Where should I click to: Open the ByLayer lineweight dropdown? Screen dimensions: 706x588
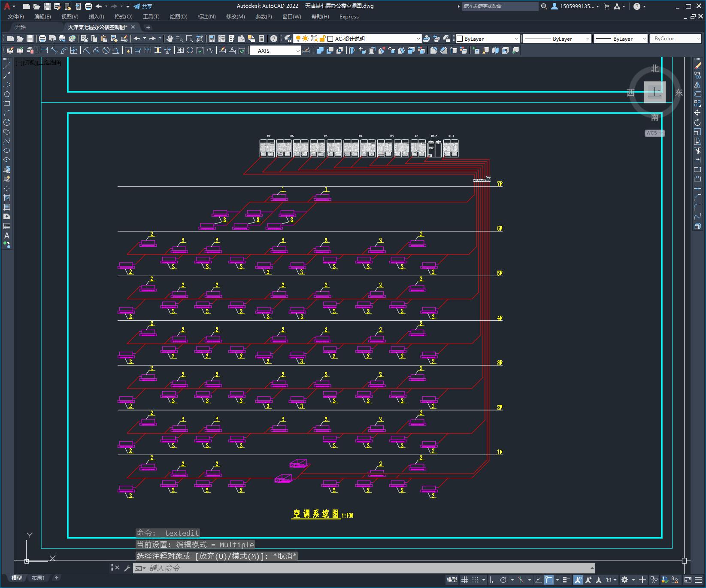[620, 39]
